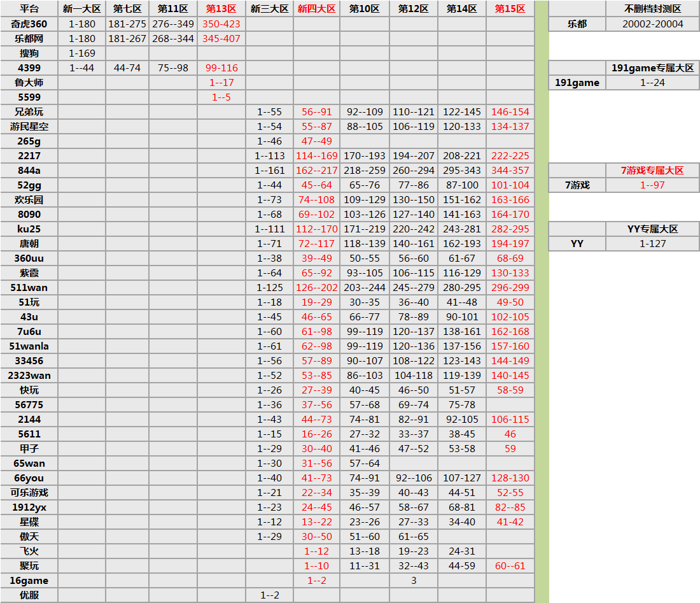Click the 游民星空 row label
This screenshot has height=603, width=700.
tap(29, 127)
